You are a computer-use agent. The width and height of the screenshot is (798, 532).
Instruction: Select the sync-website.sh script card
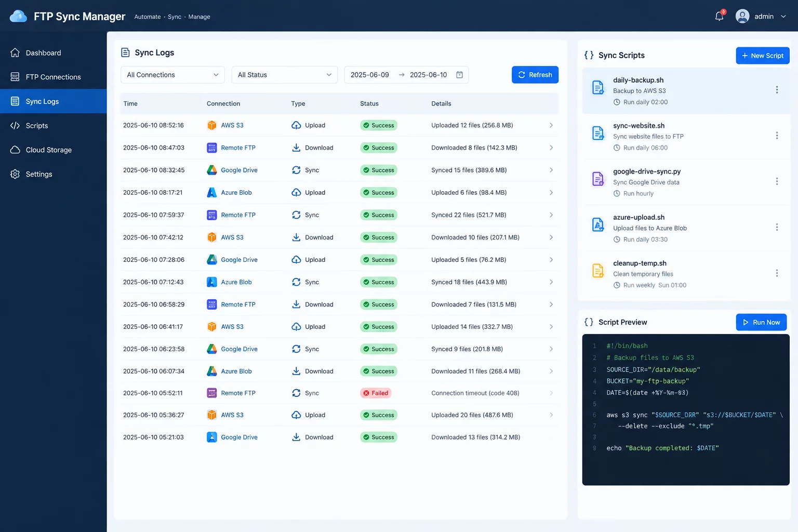tap(686, 136)
